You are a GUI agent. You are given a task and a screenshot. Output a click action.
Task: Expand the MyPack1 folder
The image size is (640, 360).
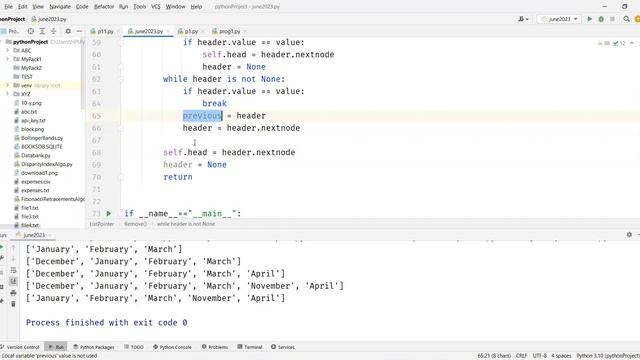coord(7,59)
